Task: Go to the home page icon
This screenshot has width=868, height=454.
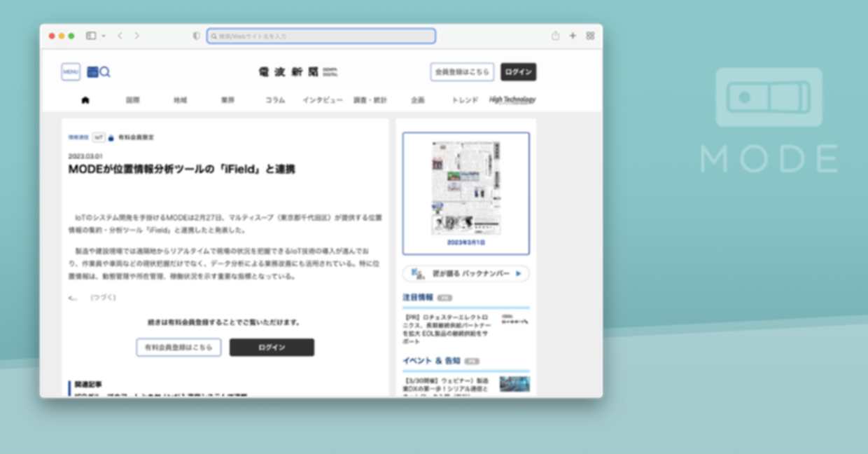Action: point(85,100)
